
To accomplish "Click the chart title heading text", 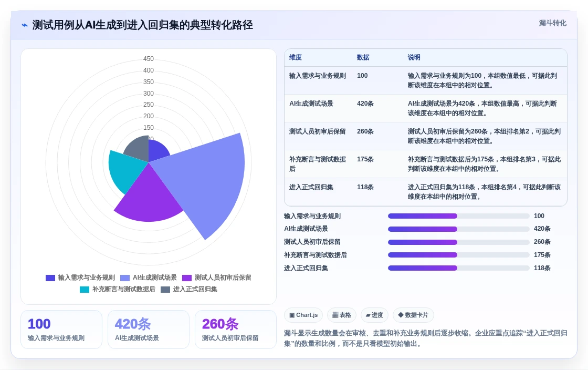I will pyautogui.click(x=142, y=25).
